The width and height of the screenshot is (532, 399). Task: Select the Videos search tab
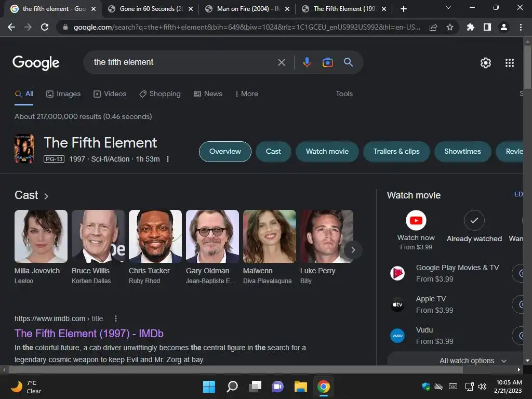click(x=110, y=94)
